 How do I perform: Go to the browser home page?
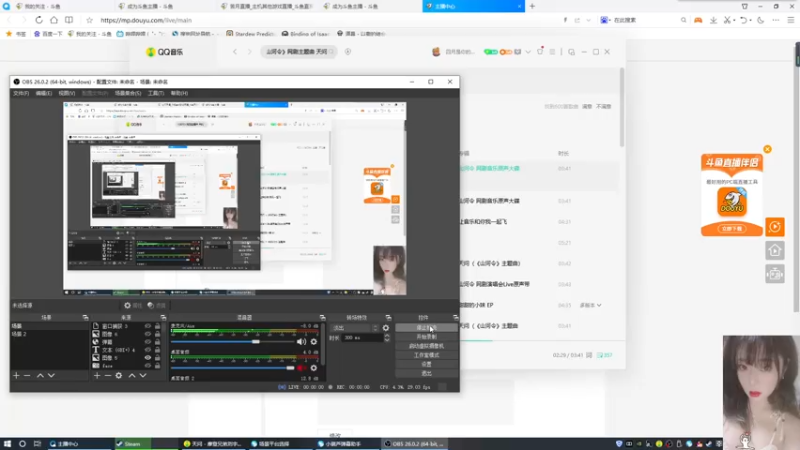tap(54, 20)
